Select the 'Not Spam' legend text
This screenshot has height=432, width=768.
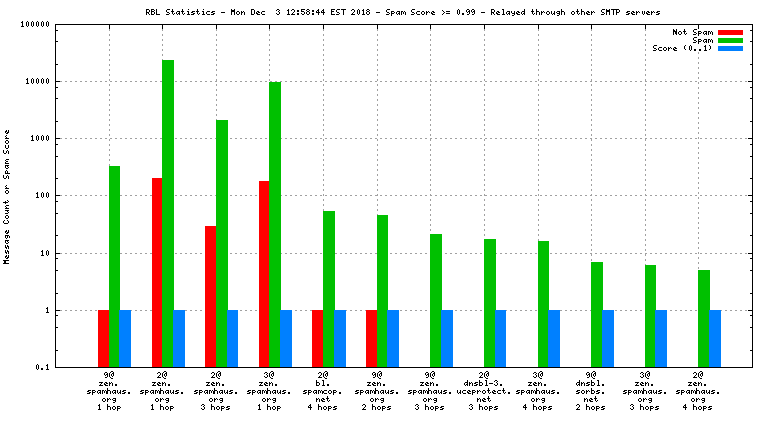[x=692, y=32]
